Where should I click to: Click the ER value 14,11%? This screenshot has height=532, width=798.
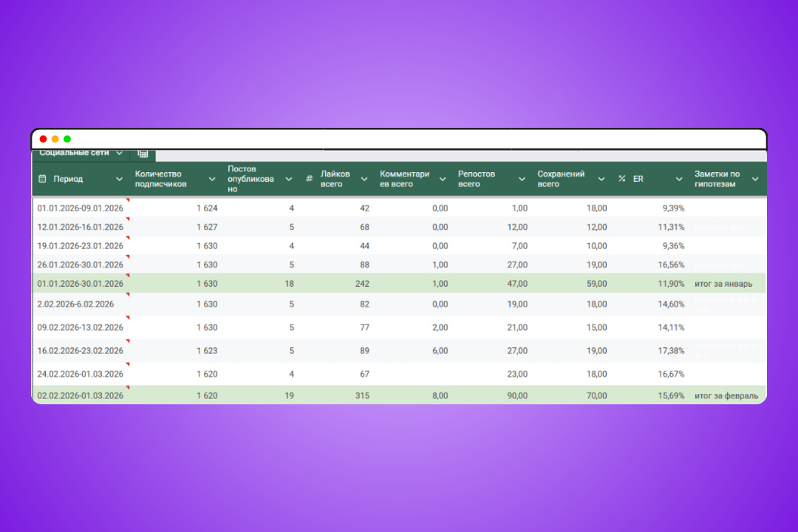coord(671,327)
